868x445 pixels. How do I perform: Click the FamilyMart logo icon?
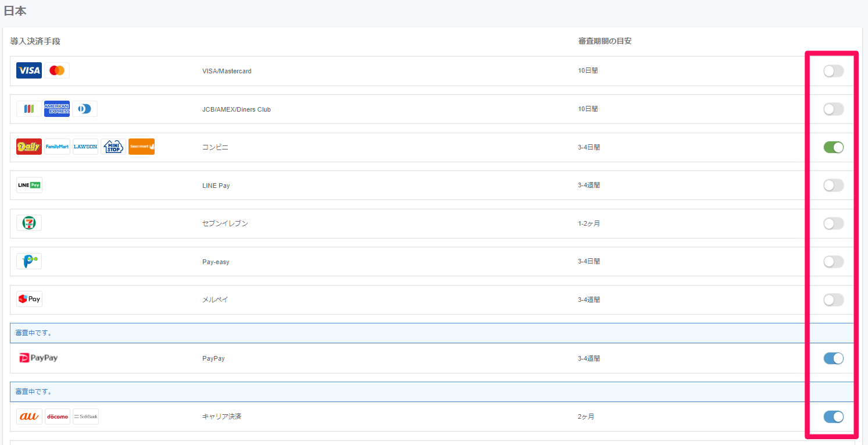coord(57,147)
